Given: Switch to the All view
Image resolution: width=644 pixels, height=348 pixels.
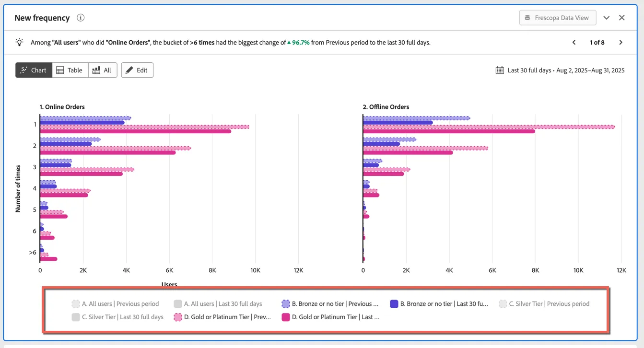Looking at the screenshot, I should coord(102,70).
